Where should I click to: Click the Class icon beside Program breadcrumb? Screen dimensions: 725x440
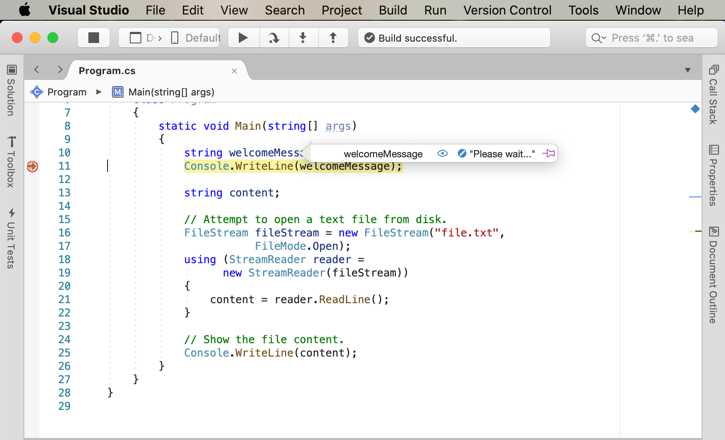(x=37, y=92)
